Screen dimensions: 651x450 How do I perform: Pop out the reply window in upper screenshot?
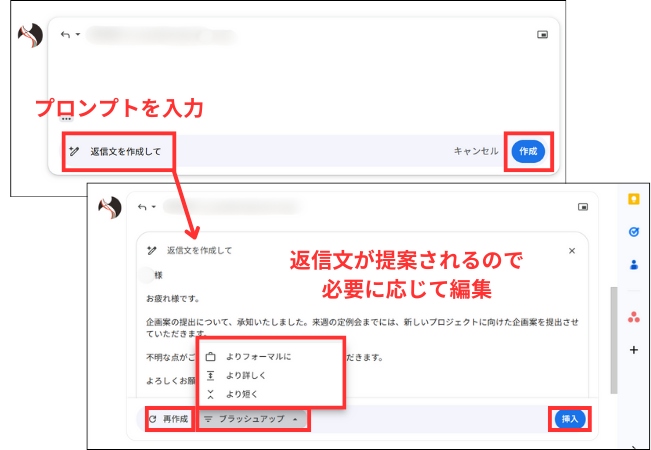tap(542, 34)
